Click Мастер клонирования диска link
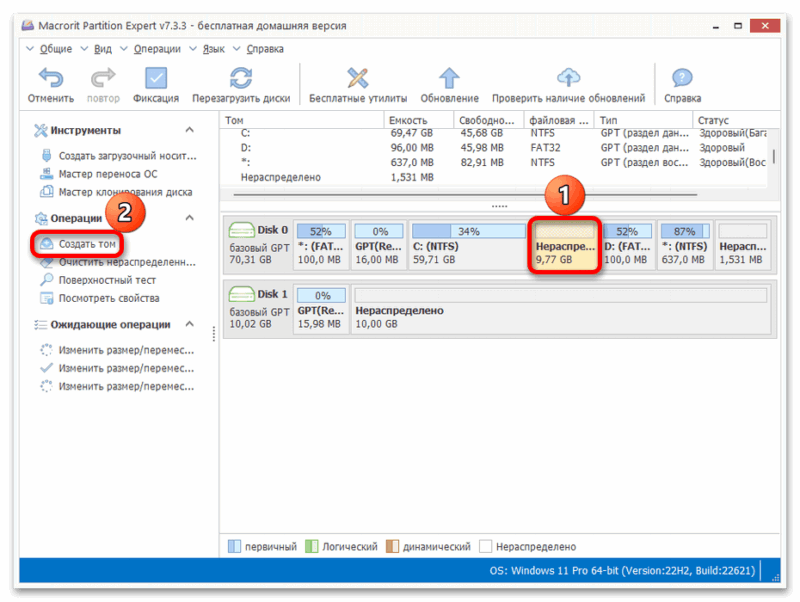The height and width of the screenshot is (602, 800). [x=126, y=192]
